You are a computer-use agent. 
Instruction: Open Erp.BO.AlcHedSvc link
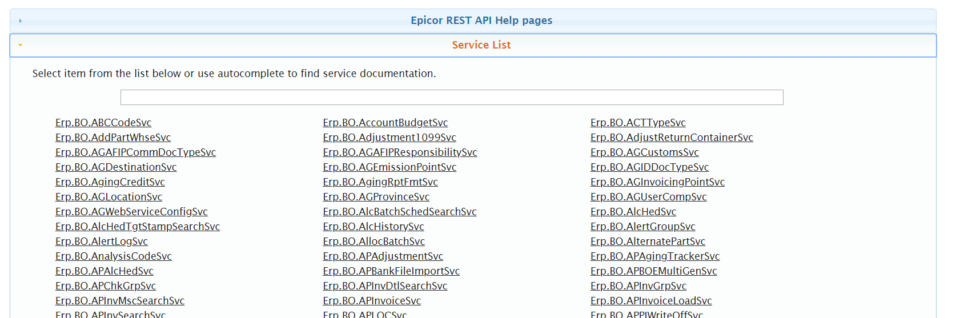[633, 212]
